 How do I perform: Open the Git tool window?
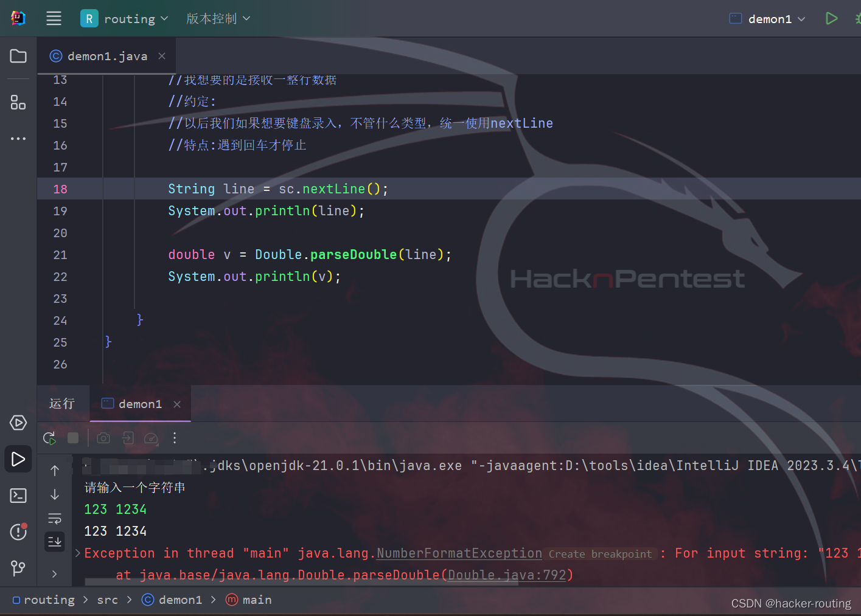(x=18, y=569)
